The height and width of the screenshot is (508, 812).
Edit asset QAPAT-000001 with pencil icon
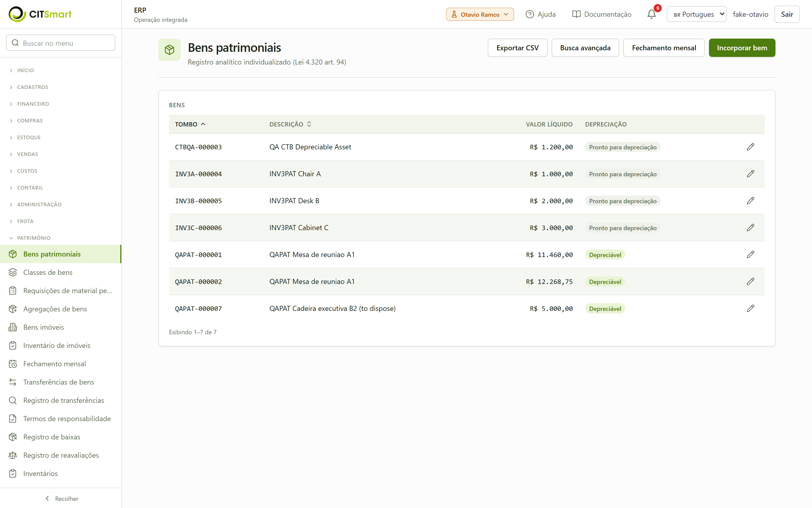coord(751,254)
